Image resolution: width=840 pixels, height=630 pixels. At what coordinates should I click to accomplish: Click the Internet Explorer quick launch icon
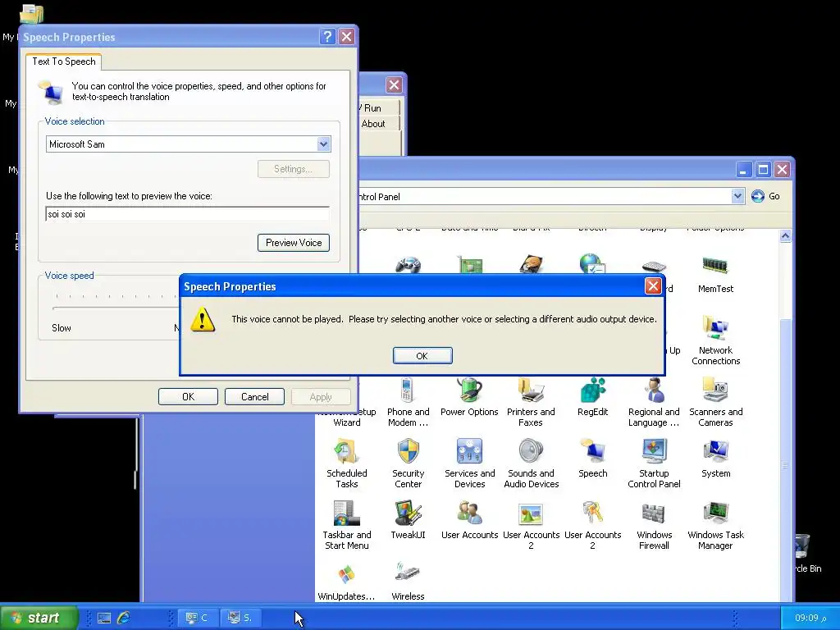(124, 618)
